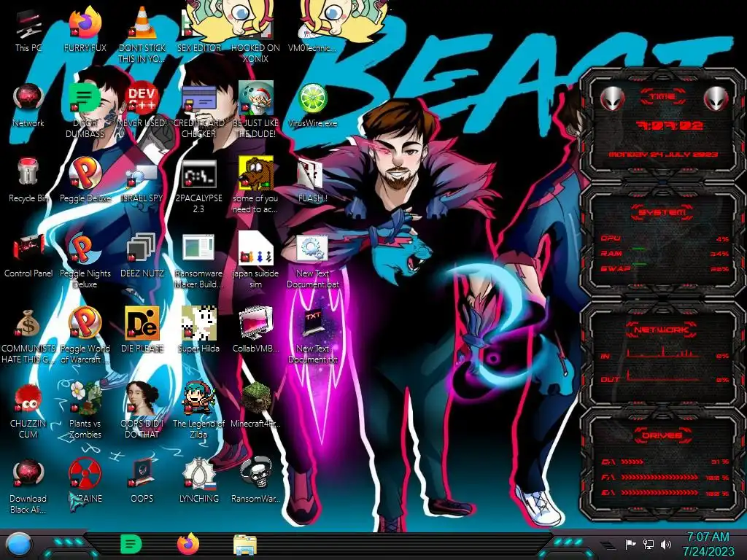
Task: Open the NEVER USED! Dev-C++ shortcut
Action: pyautogui.click(x=142, y=106)
